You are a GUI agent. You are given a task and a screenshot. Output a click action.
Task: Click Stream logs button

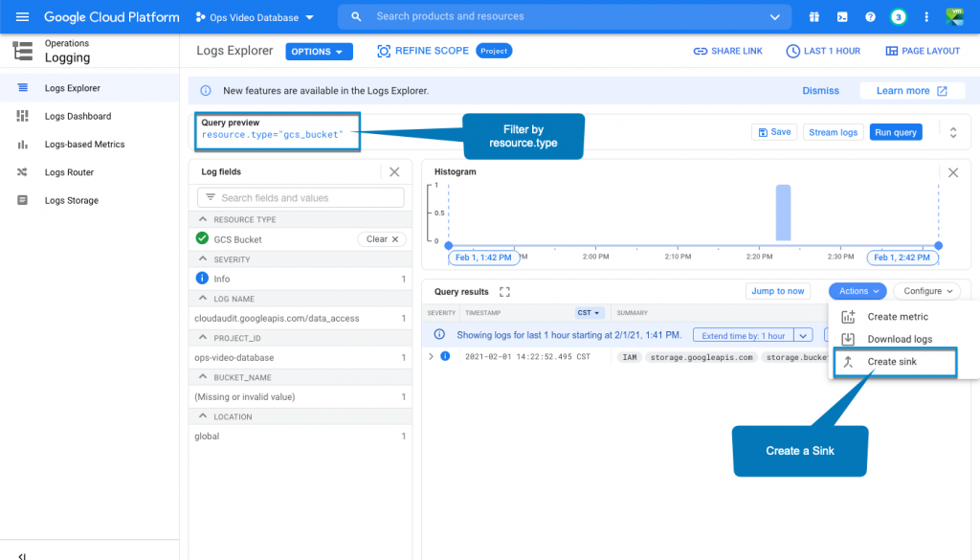click(x=834, y=132)
